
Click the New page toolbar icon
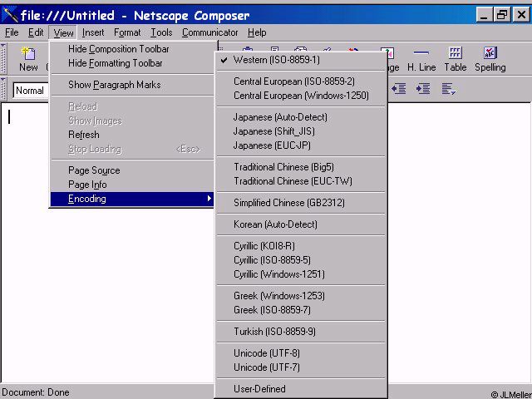[28, 59]
